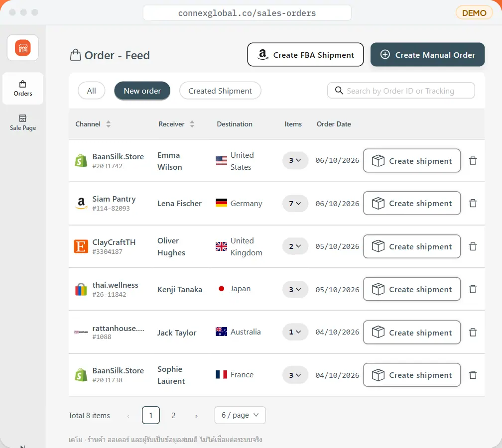Select page 1 in pagination

coord(151,415)
